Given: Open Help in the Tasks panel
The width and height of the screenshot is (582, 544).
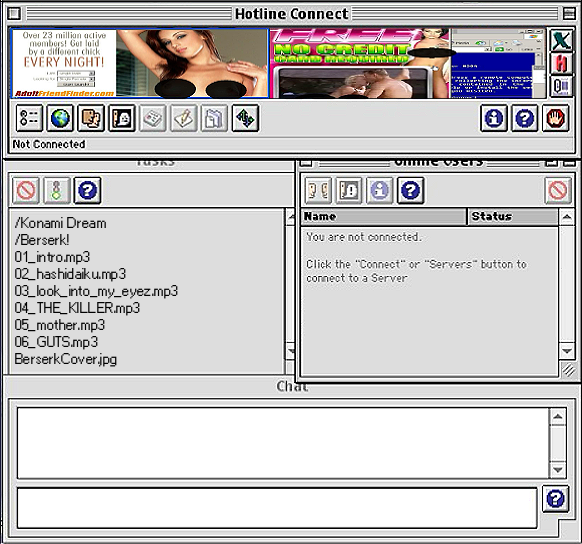Looking at the screenshot, I should (88, 190).
